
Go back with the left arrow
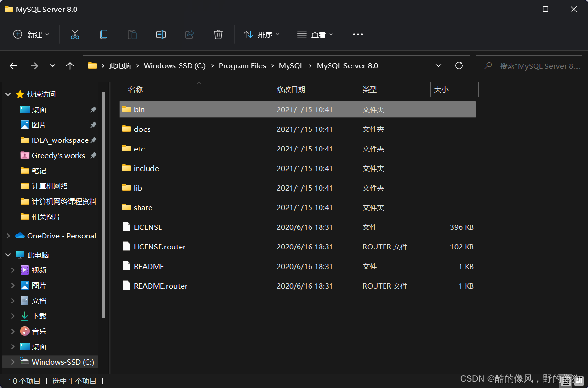(13, 66)
